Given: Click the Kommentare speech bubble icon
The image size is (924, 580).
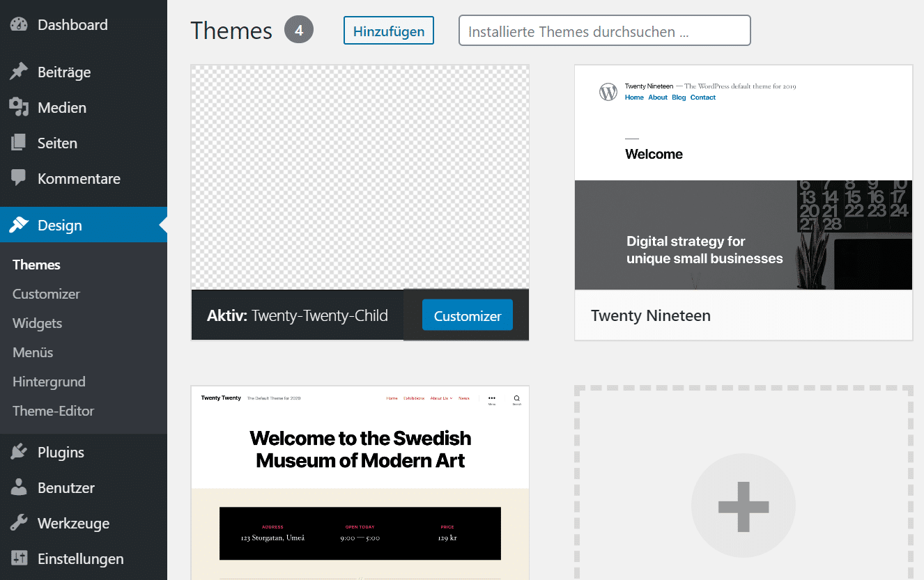Looking at the screenshot, I should click(x=19, y=178).
